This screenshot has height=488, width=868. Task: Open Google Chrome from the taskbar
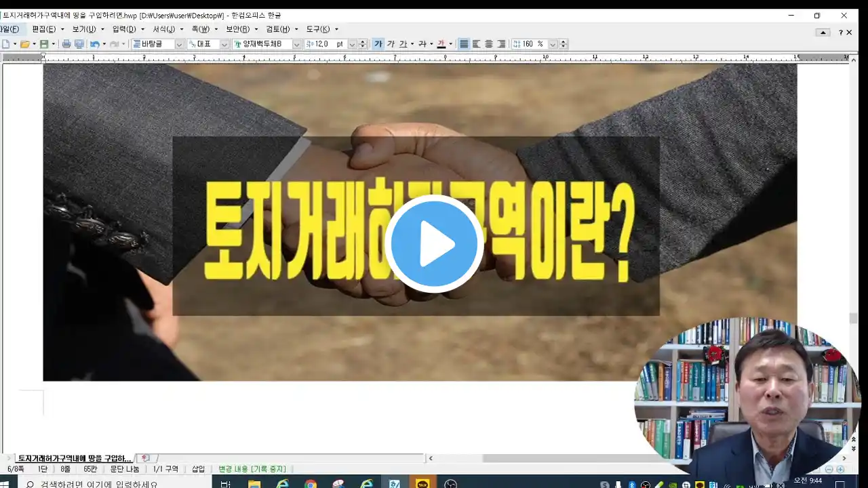click(x=311, y=484)
